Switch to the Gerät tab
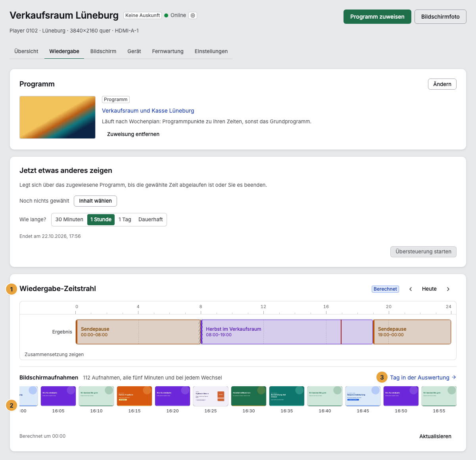476x460 pixels. [134, 51]
